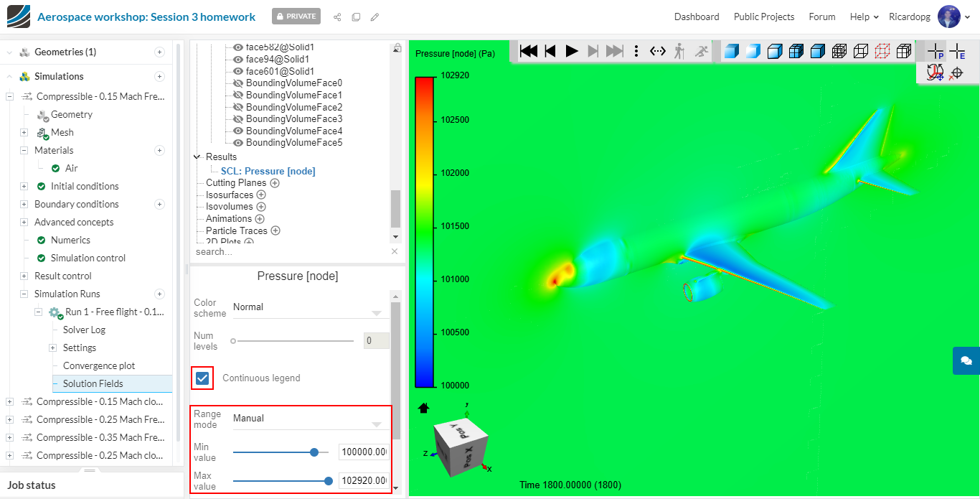
Task: Open Public Projects page
Action: [764, 17]
